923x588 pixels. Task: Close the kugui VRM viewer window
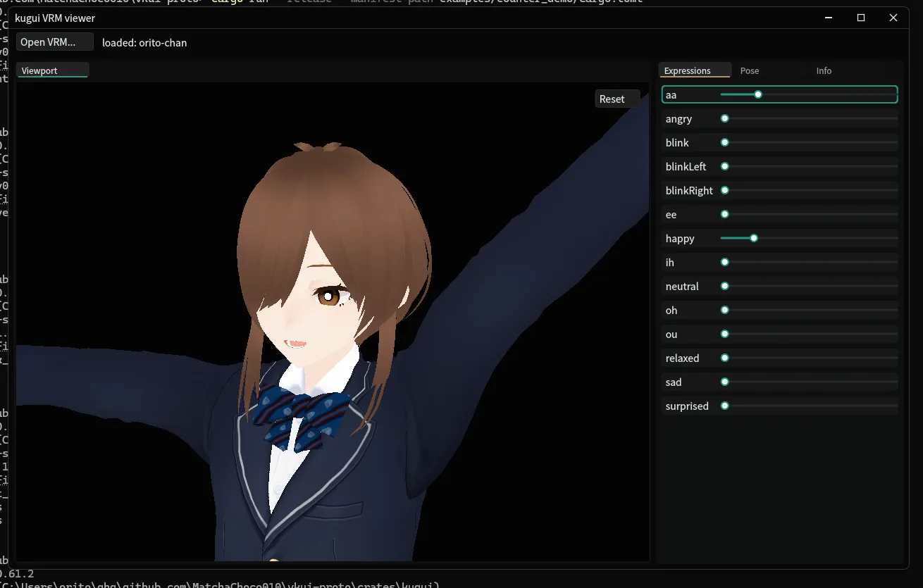pos(893,18)
